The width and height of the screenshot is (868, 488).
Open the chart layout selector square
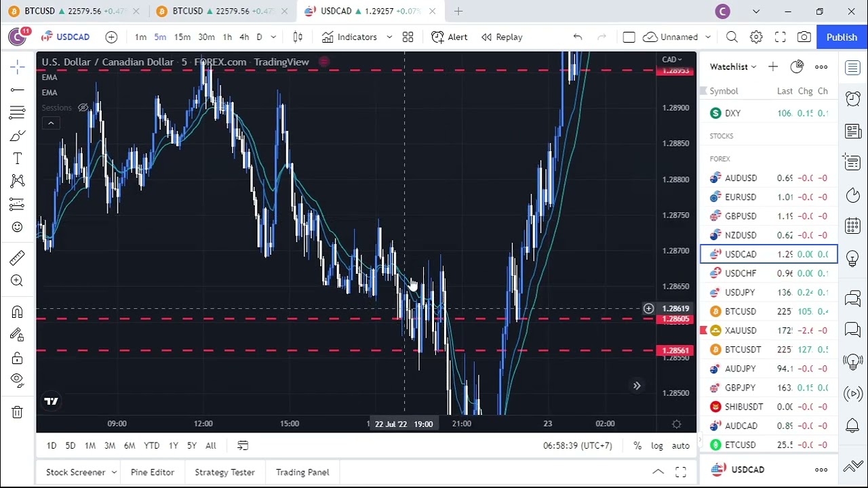[629, 37]
